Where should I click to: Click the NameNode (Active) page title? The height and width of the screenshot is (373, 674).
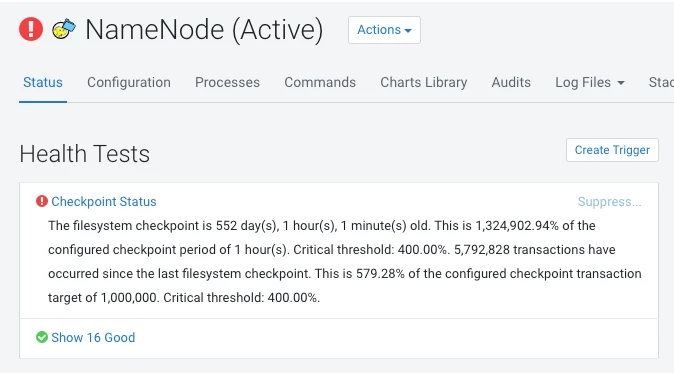tap(204, 30)
